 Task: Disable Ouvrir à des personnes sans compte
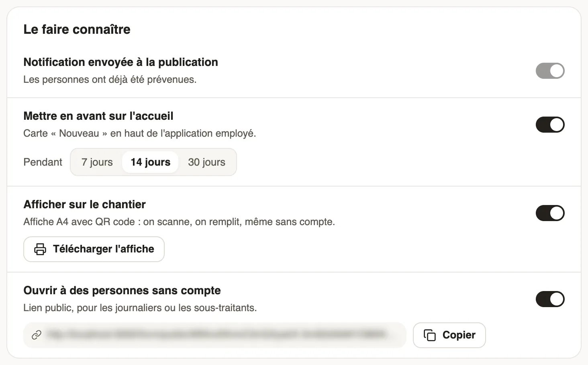(550, 299)
